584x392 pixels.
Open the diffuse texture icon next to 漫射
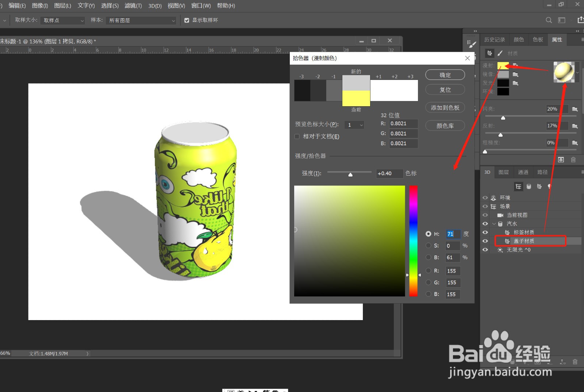click(x=515, y=65)
